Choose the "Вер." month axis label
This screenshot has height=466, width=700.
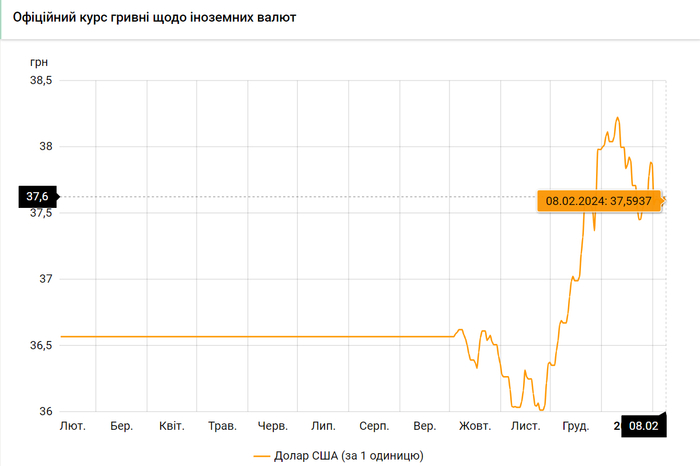[x=424, y=426]
